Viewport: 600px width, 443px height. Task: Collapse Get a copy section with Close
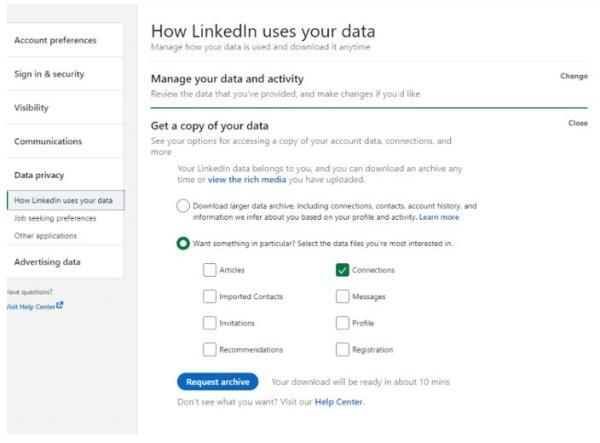[x=577, y=123]
